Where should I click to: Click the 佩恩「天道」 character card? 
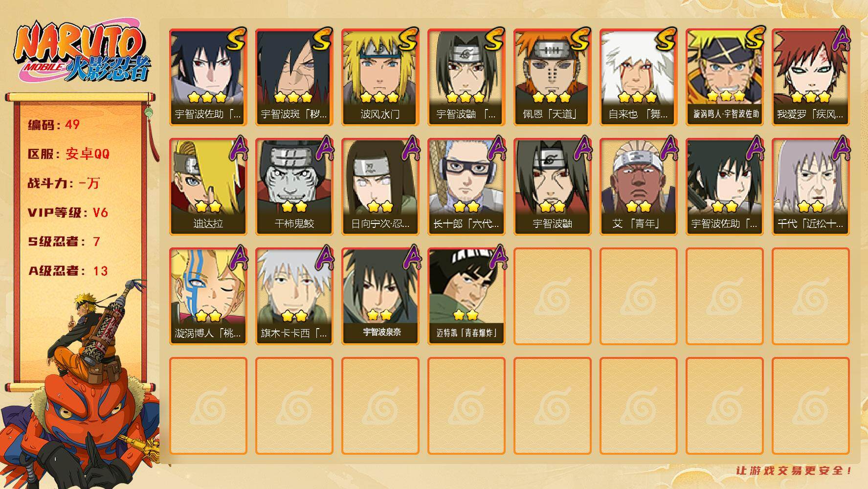[x=552, y=77]
